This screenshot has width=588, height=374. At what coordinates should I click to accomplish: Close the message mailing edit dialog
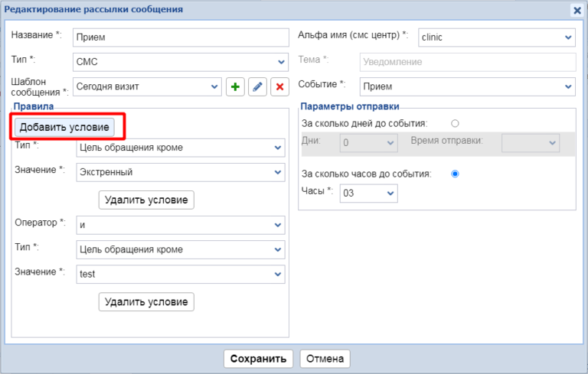pos(577,10)
